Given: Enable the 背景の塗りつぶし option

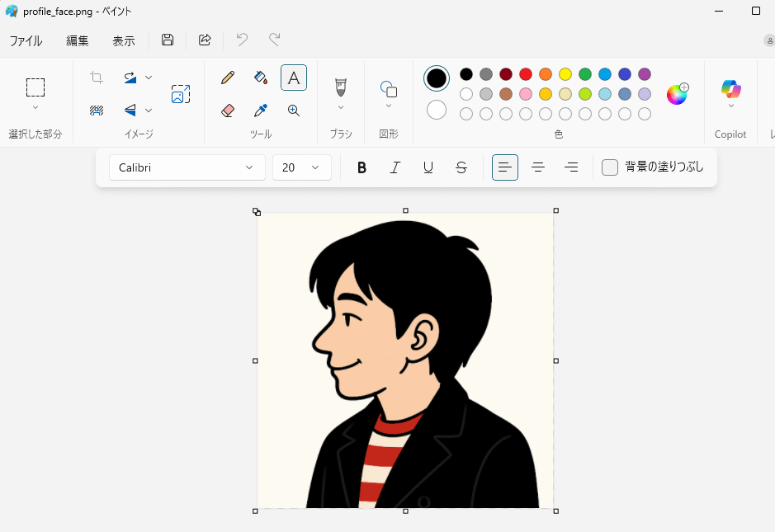Looking at the screenshot, I should (x=610, y=167).
